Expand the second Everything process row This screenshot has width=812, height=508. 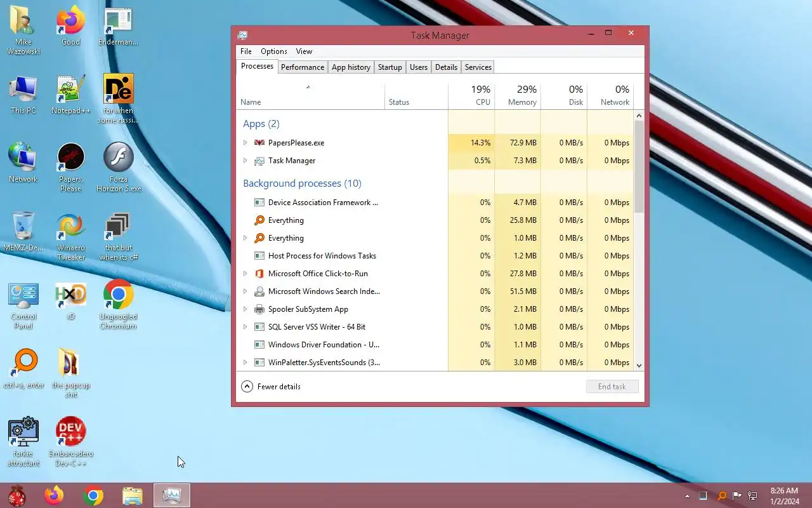(x=245, y=238)
